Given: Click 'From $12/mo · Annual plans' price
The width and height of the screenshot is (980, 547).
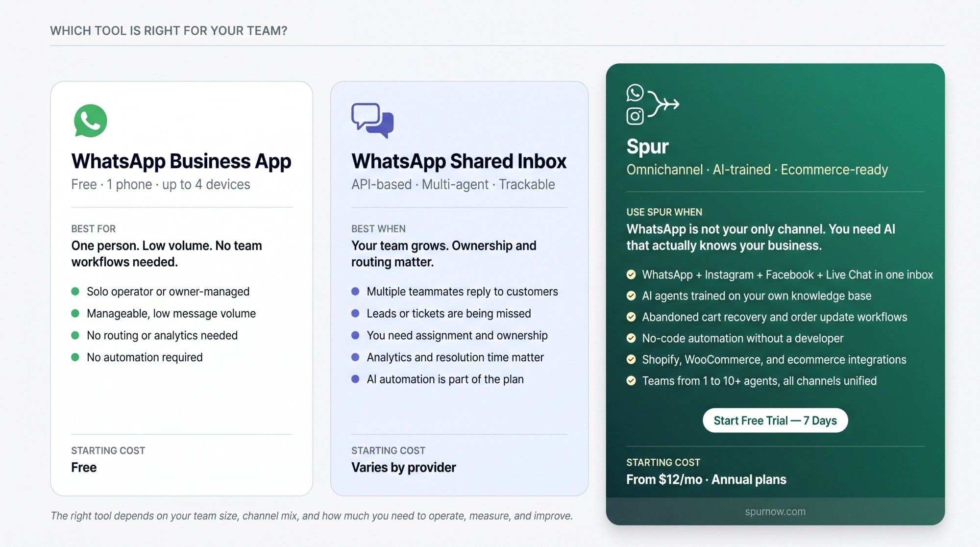Looking at the screenshot, I should 706,479.
